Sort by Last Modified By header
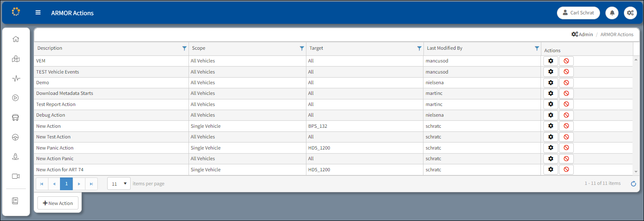Viewport: 644px width, 221px height. [444, 48]
